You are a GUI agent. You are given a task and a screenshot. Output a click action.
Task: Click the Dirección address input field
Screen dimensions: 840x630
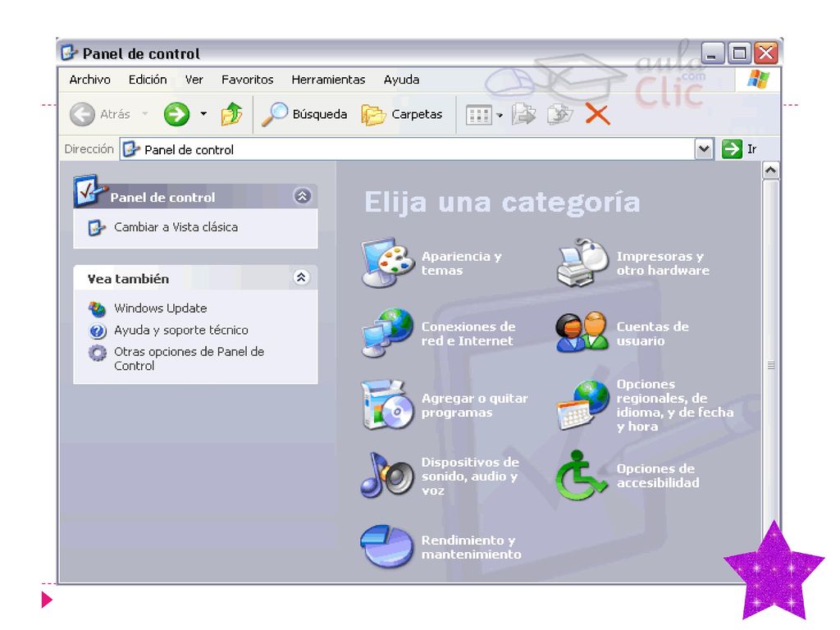[x=407, y=149]
